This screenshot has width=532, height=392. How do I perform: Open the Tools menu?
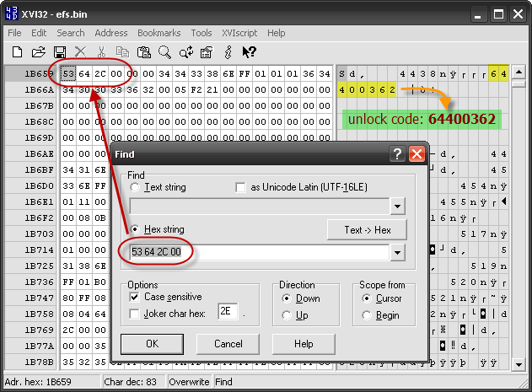tap(202, 33)
